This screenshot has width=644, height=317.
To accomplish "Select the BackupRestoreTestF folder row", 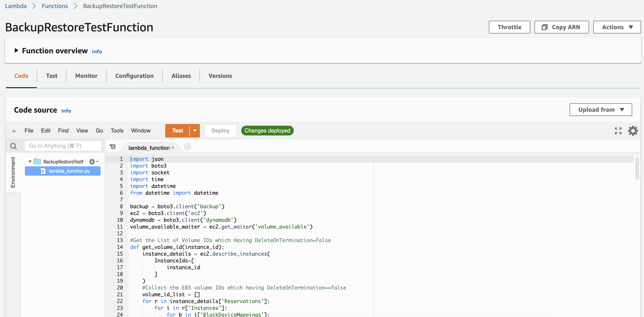I will 63,162.
